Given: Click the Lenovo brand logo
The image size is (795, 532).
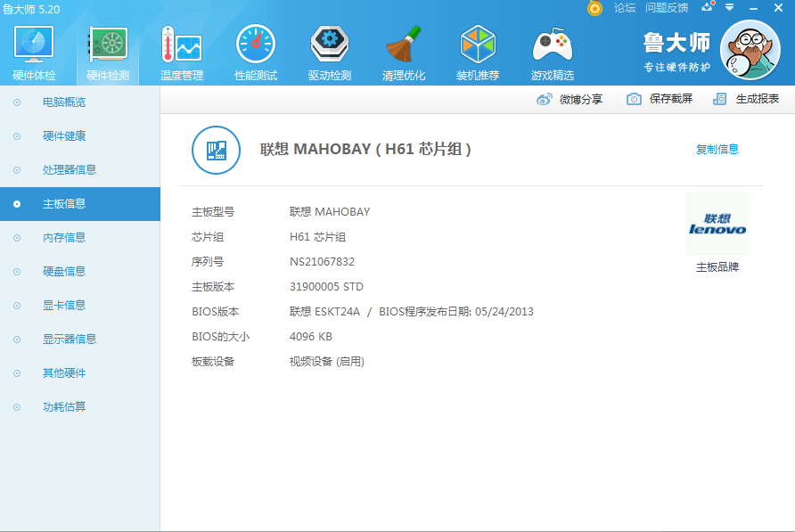Looking at the screenshot, I should tap(717, 224).
